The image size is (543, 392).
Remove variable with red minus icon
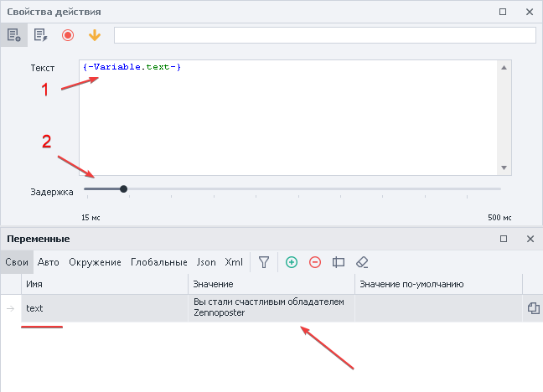(315, 262)
